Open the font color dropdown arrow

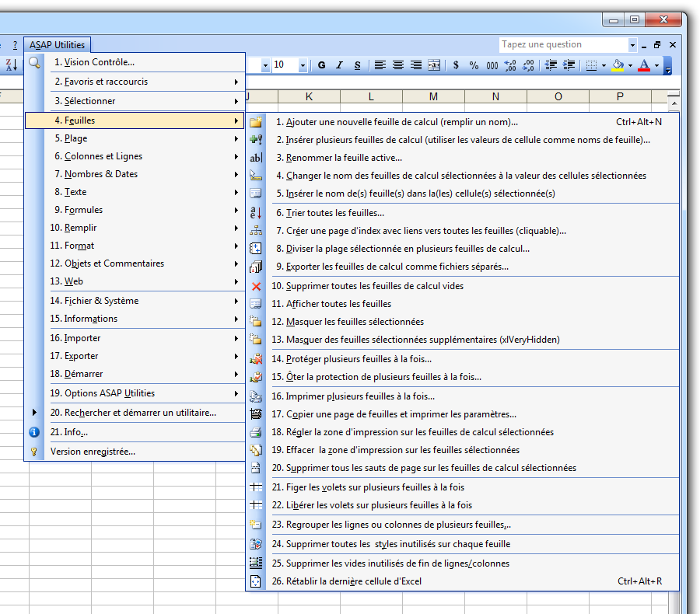pos(656,65)
